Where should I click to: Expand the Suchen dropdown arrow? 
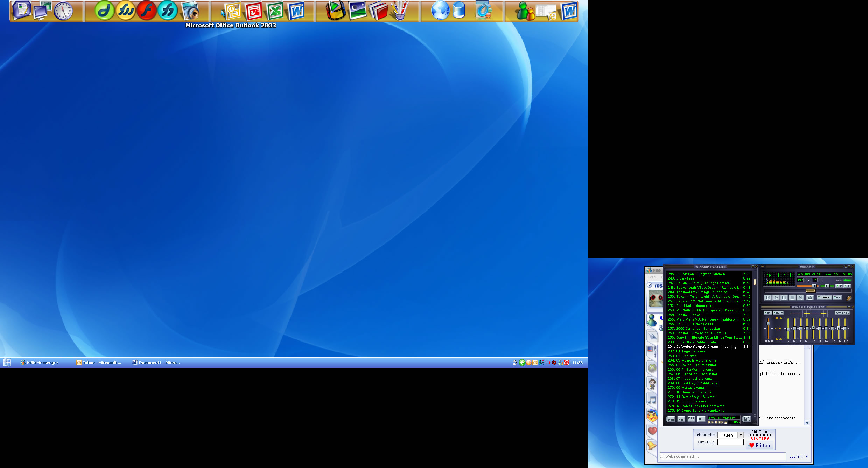(x=807, y=456)
